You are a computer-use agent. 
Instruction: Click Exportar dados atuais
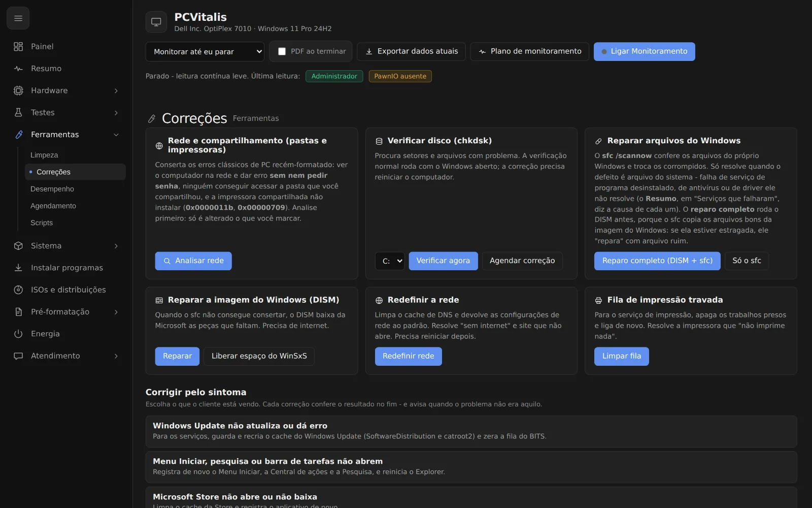click(x=412, y=51)
